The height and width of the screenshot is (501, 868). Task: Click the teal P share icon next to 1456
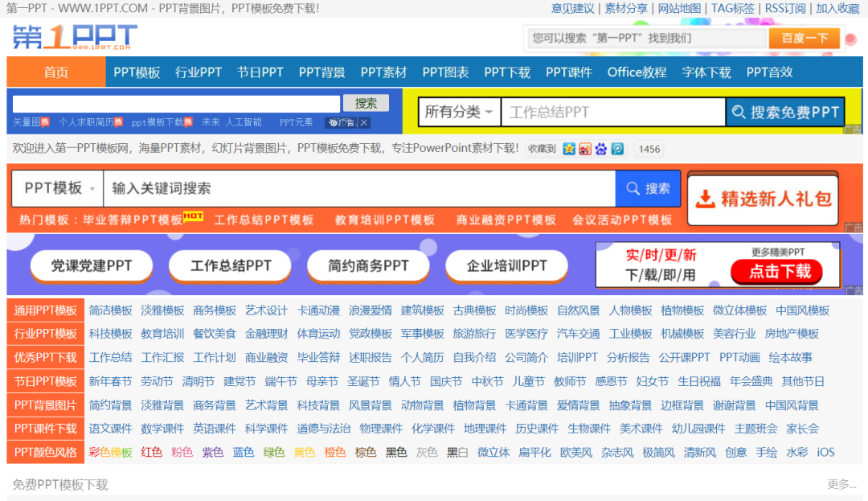click(x=617, y=148)
